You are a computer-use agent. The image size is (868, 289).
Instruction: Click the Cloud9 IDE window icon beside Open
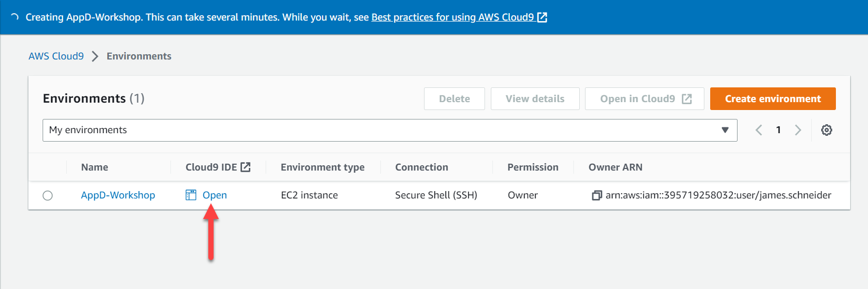click(191, 195)
